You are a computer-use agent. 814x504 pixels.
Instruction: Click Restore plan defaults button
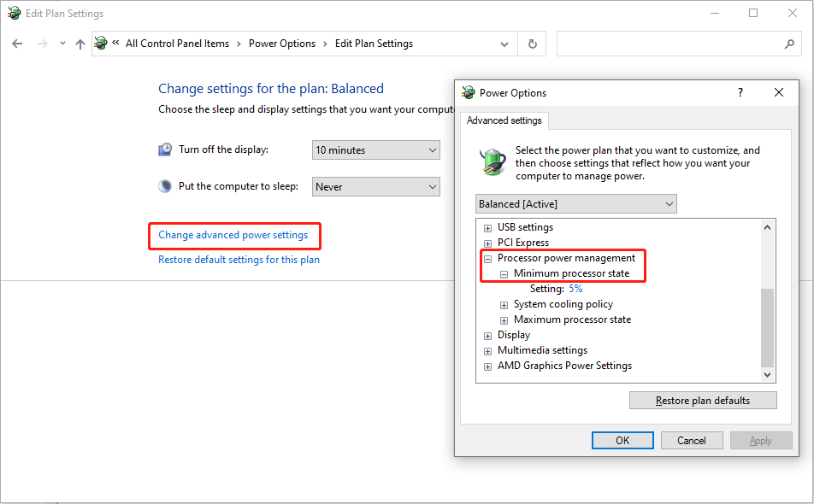tap(703, 401)
